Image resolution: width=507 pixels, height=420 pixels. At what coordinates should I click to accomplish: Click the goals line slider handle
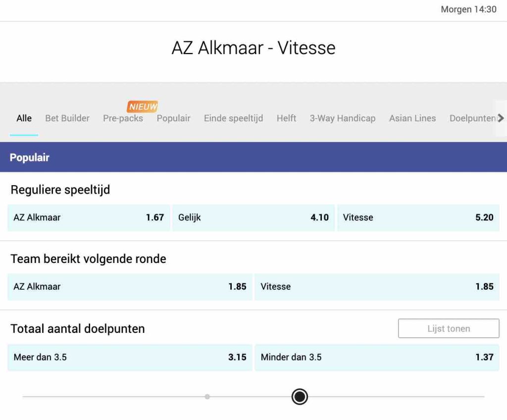(300, 397)
